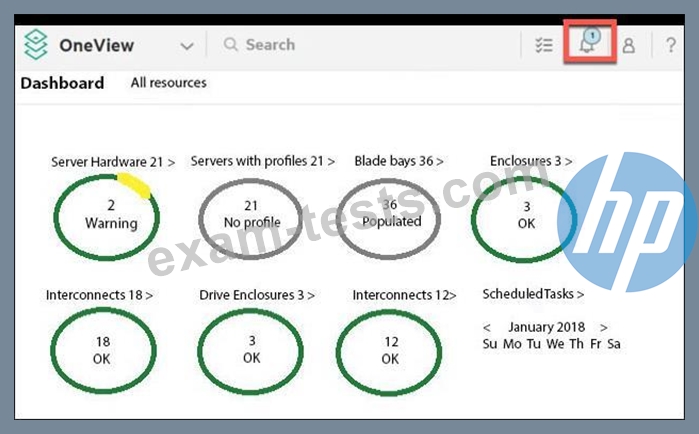Click the Mo weekday header

512,344
